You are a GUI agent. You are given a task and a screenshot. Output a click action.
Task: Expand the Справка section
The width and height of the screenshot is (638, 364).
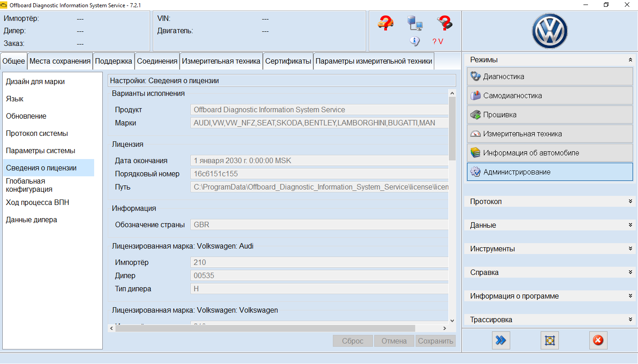pyautogui.click(x=549, y=272)
